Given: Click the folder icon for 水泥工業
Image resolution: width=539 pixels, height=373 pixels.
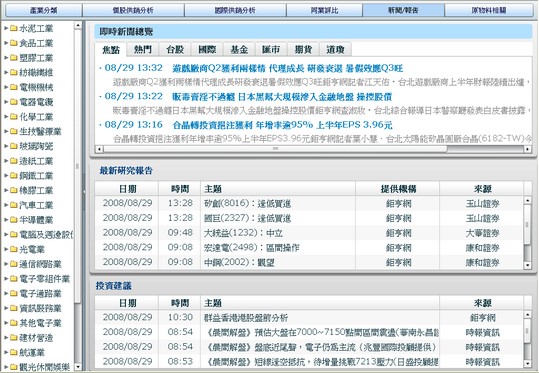Looking at the screenshot, I should coord(14,28).
